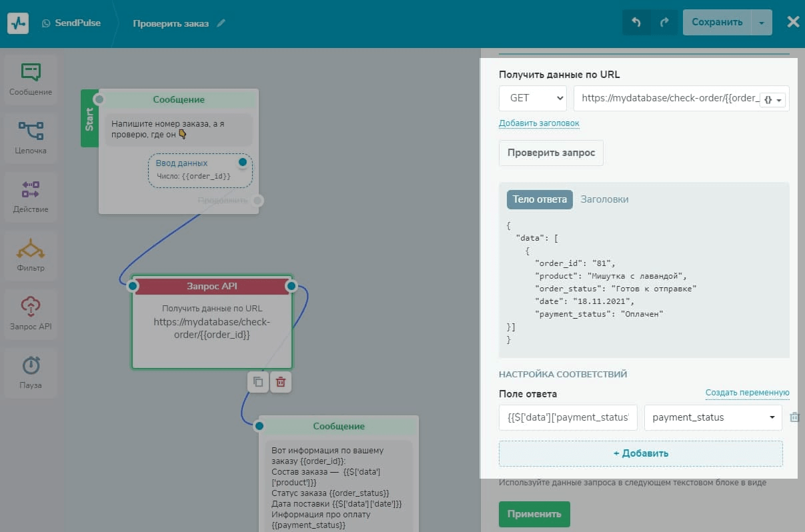Select the Пауза block icon
Image resolution: width=805 pixels, height=532 pixels.
coord(31,371)
